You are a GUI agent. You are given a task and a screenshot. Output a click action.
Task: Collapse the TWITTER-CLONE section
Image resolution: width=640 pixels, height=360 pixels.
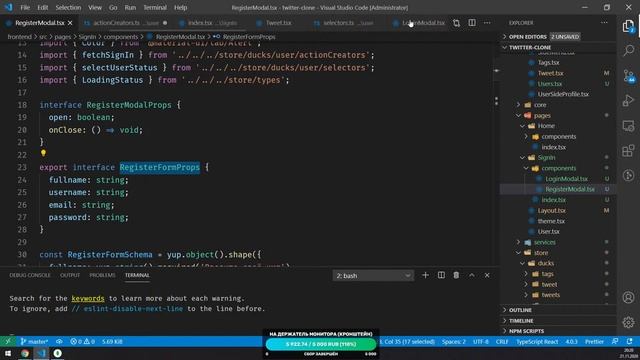pyautogui.click(x=558, y=47)
